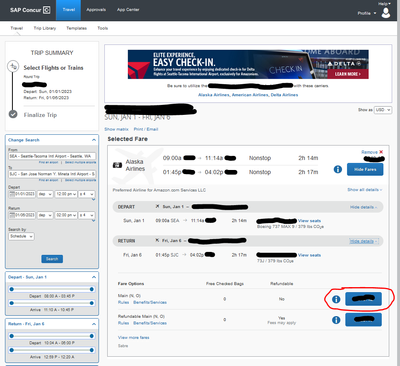Collapse the Change Search panel
Viewport: 400px width, 366px height.
tap(94, 140)
